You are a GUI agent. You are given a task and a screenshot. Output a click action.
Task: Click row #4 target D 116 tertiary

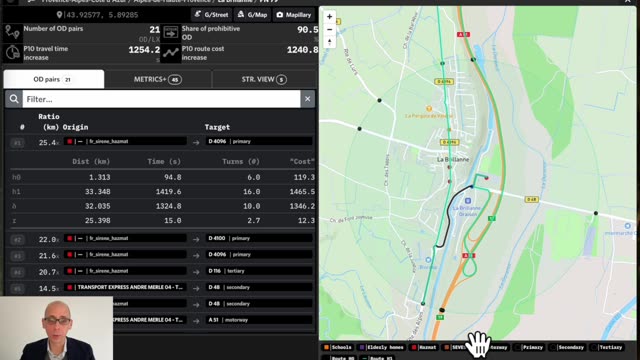(x=259, y=271)
